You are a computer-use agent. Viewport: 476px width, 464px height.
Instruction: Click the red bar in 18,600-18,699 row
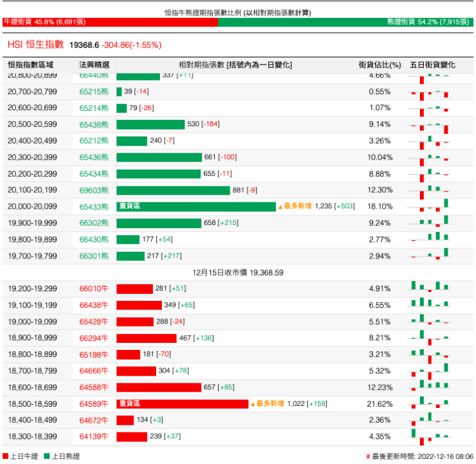point(159,387)
